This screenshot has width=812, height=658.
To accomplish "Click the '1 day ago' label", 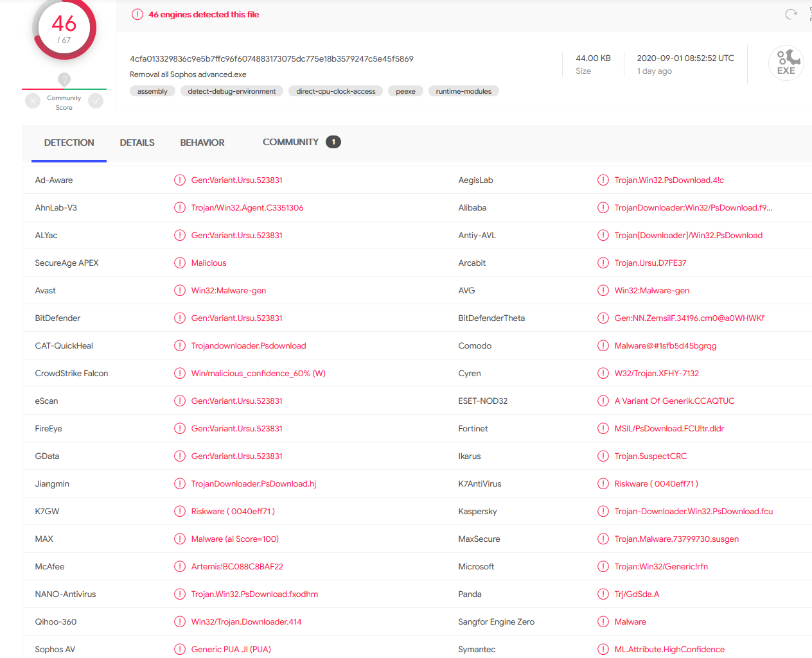I will pos(655,71).
